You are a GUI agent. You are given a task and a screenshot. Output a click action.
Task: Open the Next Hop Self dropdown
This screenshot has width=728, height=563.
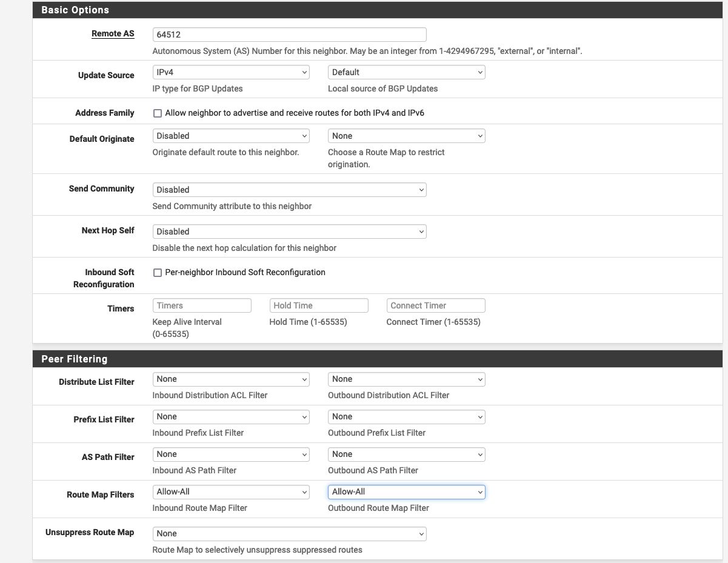click(x=289, y=231)
